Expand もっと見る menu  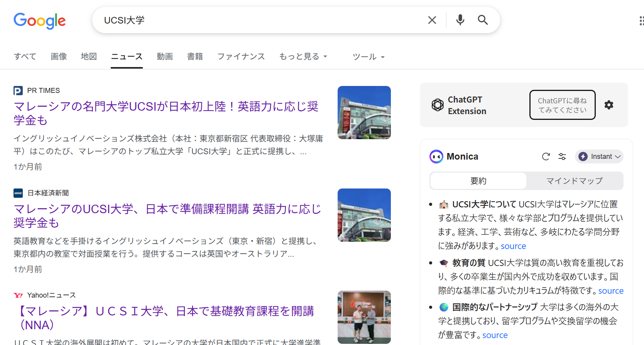click(x=303, y=57)
